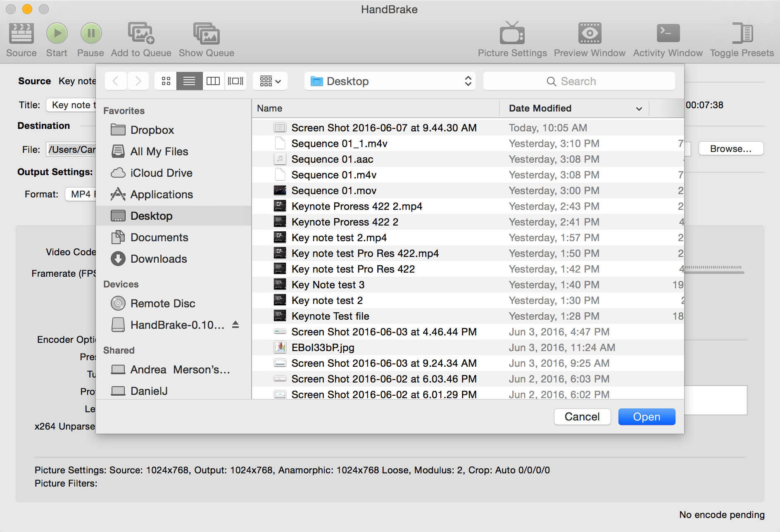Viewport: 780px width, 532px height.
Task: Select All My Files in sidebar
Action: tap(174, 152)
